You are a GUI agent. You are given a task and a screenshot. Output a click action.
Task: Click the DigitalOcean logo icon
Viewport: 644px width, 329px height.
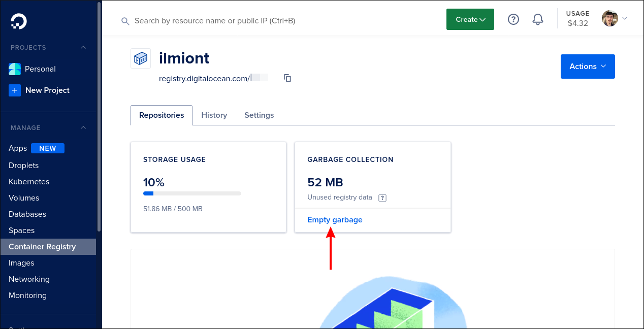tap(19, 21)
